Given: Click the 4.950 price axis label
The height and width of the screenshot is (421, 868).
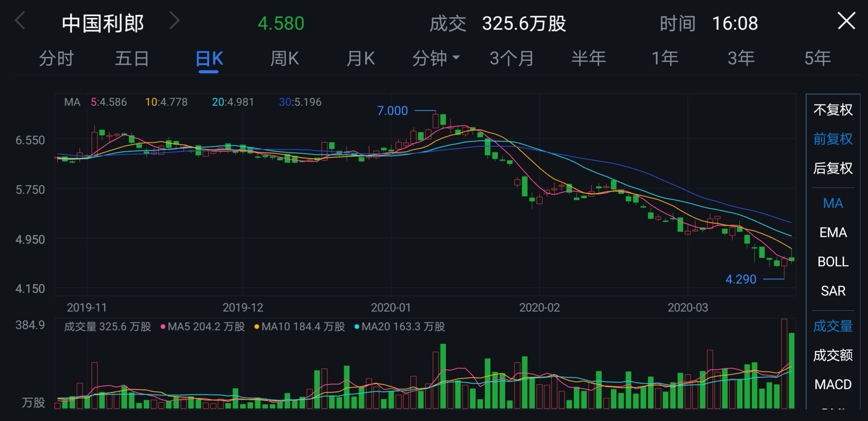Looking at the screenshot, I should tap(30, 239).
